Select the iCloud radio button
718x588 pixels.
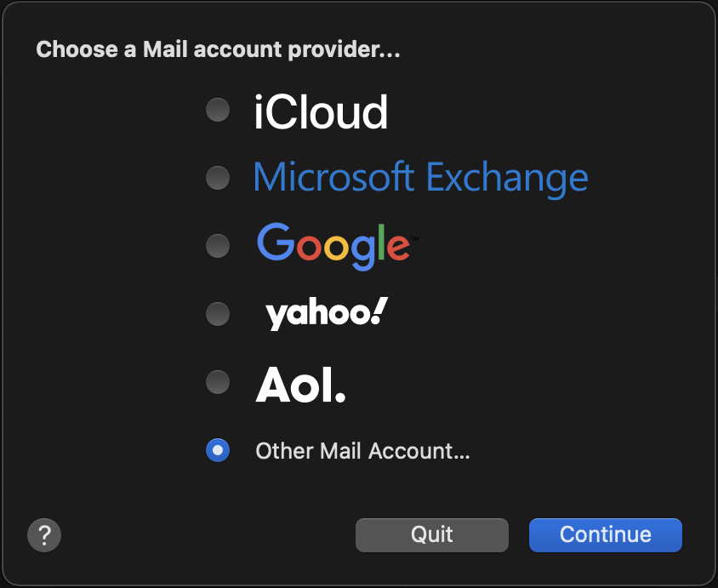tap(218, 110)
